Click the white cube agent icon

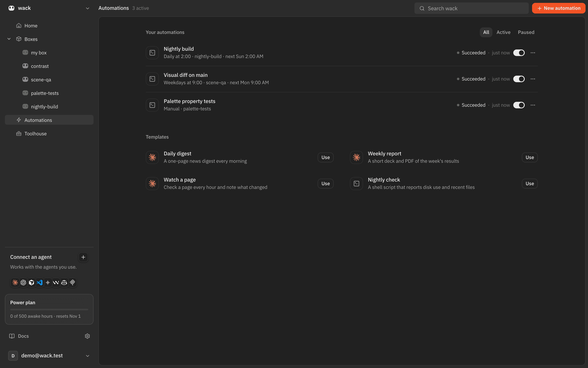(31, 283)
